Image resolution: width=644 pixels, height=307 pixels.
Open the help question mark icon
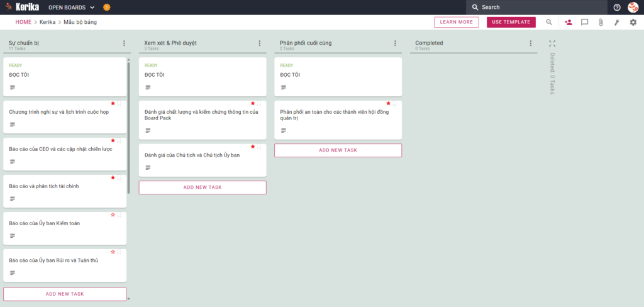click(x=617, y=8)
